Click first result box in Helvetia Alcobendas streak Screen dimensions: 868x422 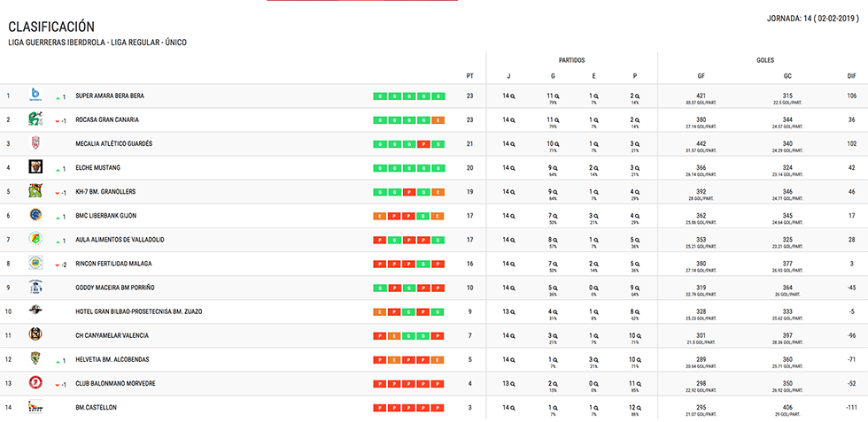[380, 359]
